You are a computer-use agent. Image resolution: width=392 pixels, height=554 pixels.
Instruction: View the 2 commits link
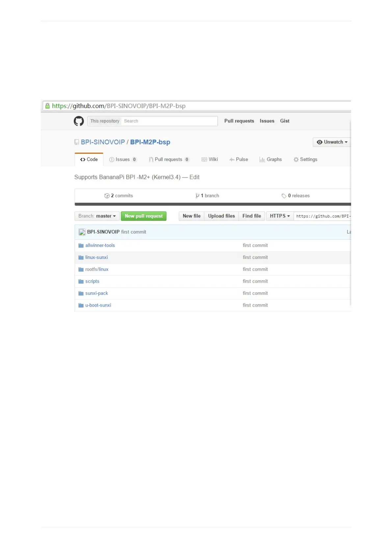pyautogui.click(x=119, y=196)
